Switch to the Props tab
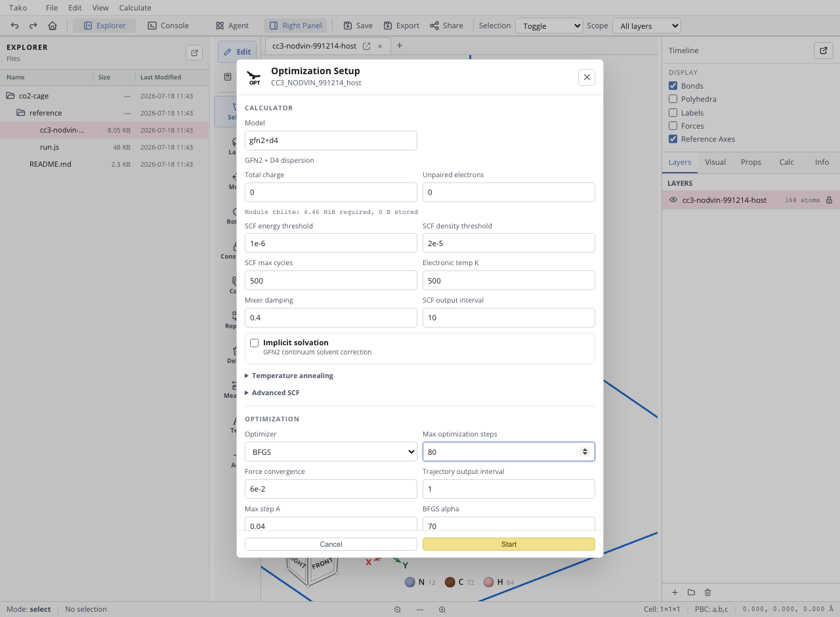Screen dimensions: 840x617 coord(751,162)
